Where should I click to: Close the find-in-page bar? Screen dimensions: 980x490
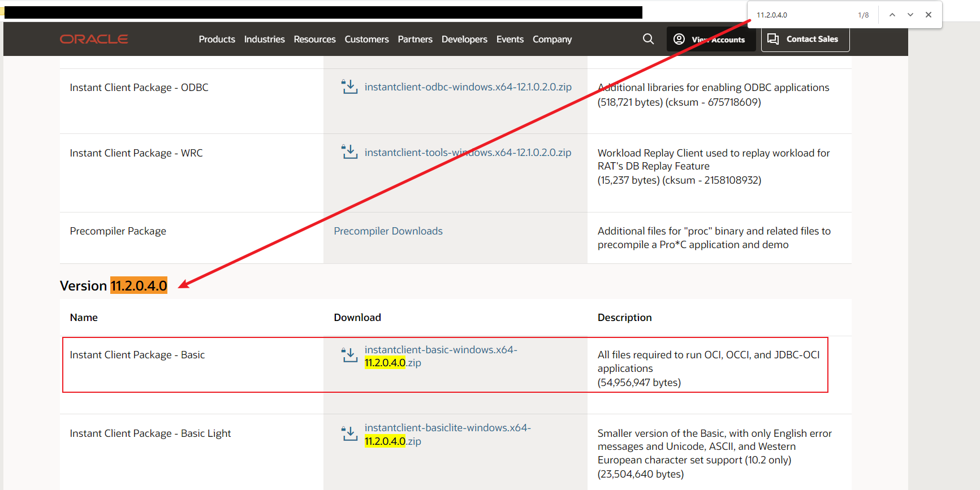929,15
